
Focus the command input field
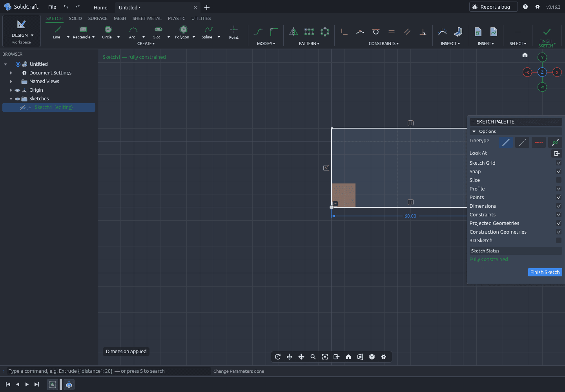point(109,371)
